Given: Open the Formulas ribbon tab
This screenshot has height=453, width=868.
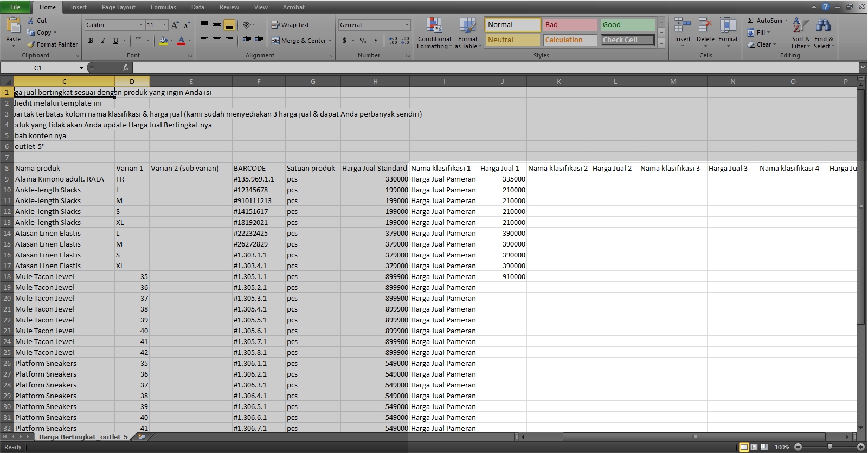Looking at the screenshot, I should 163,7.
